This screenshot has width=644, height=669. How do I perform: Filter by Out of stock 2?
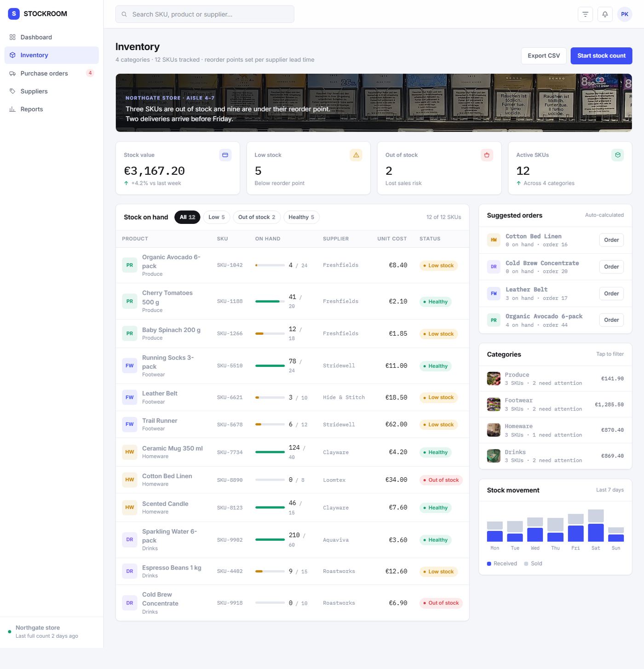[257, 217]
